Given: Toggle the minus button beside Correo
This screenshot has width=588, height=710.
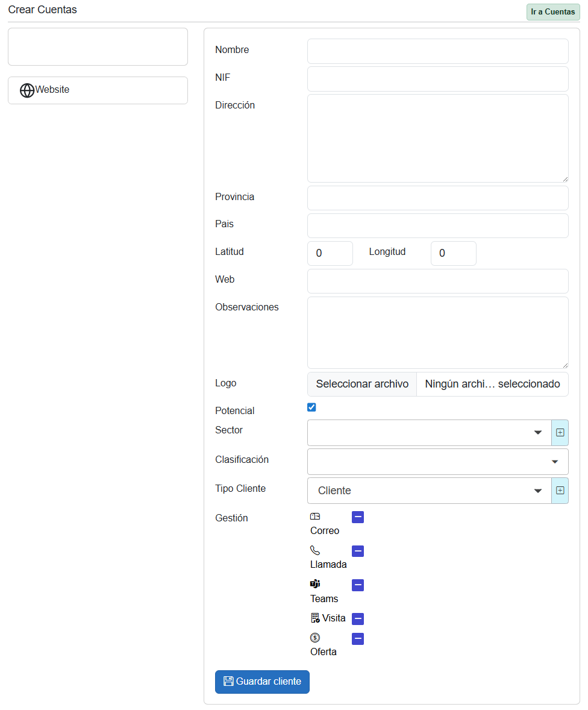Looking at the screenshot, I should [358, 517].
